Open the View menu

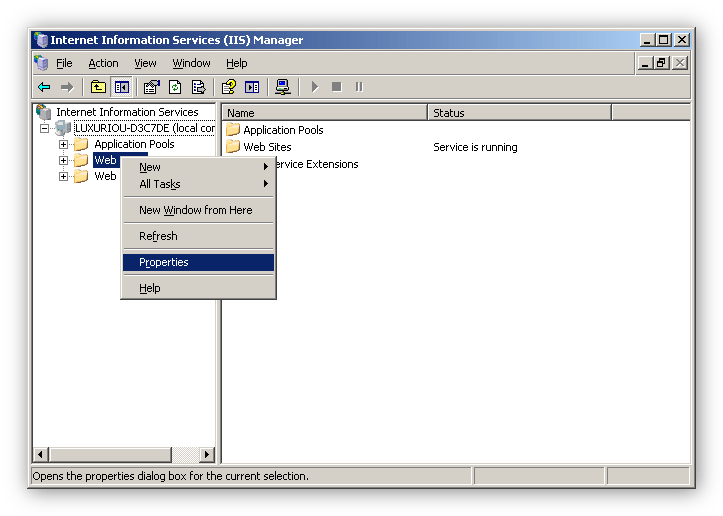tap(145, 63)
